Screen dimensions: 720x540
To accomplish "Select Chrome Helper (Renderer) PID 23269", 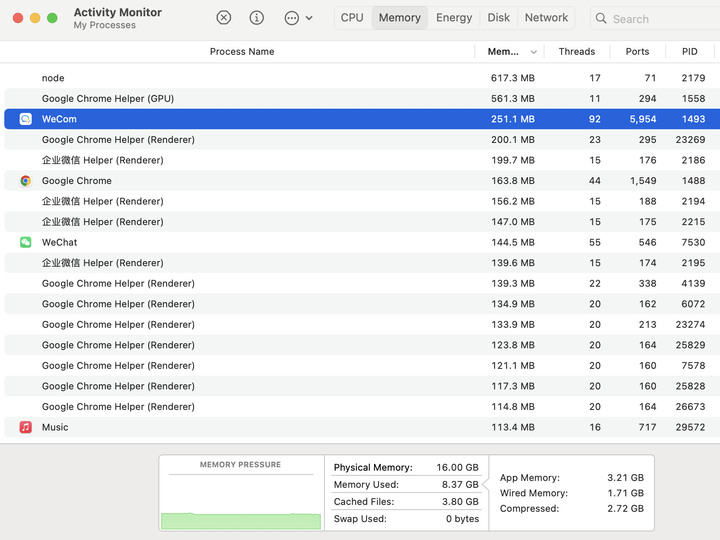I will pyautogui.click(x=362, y=140).
